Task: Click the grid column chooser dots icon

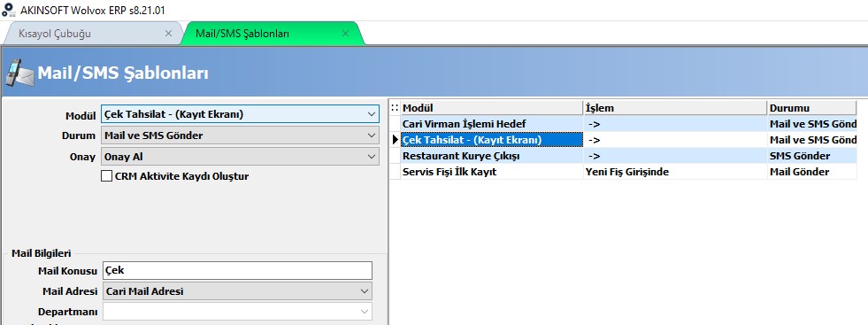Action: pyautogui.click(x=395, y=107)
